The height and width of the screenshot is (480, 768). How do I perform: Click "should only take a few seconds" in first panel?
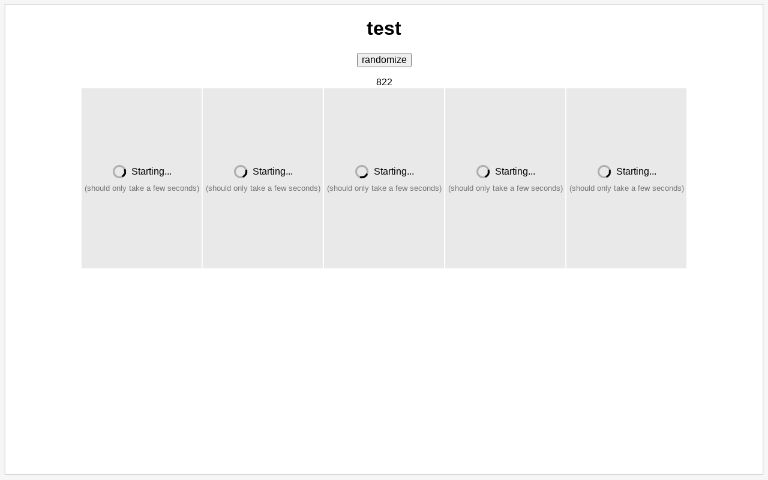click(x=142, y=188)
